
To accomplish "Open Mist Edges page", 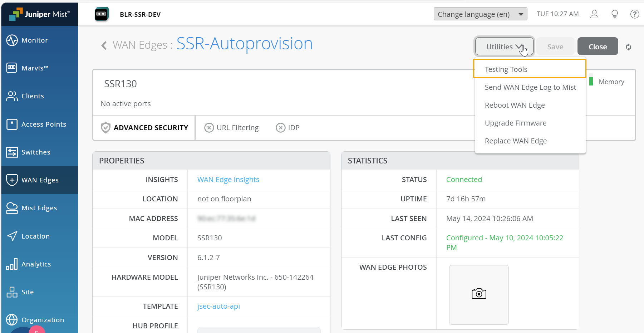I will [39, 208].
